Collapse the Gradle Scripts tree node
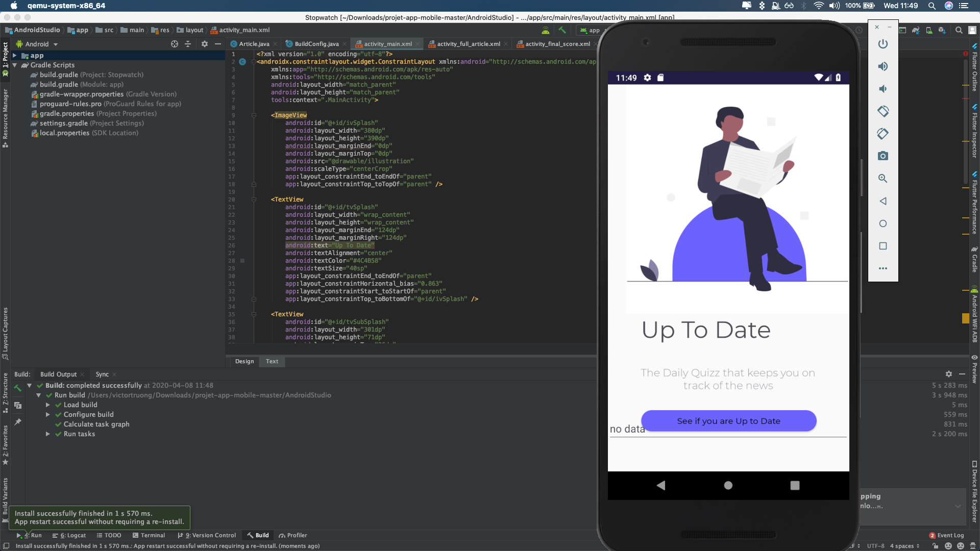 pos(15,65)
